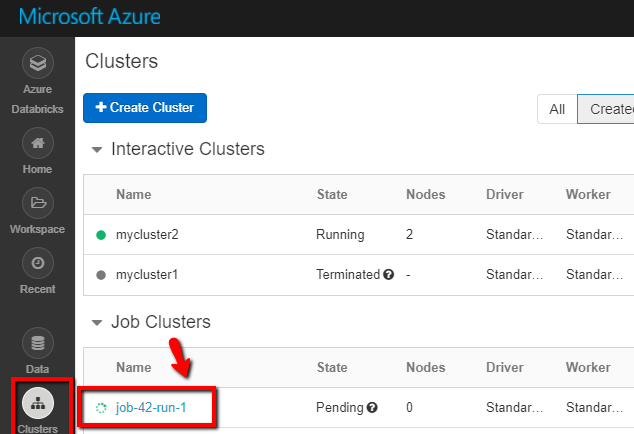Sort interactive clusters by State column
Viewport: 634px width, 434px height.
(x=332, y=194)
